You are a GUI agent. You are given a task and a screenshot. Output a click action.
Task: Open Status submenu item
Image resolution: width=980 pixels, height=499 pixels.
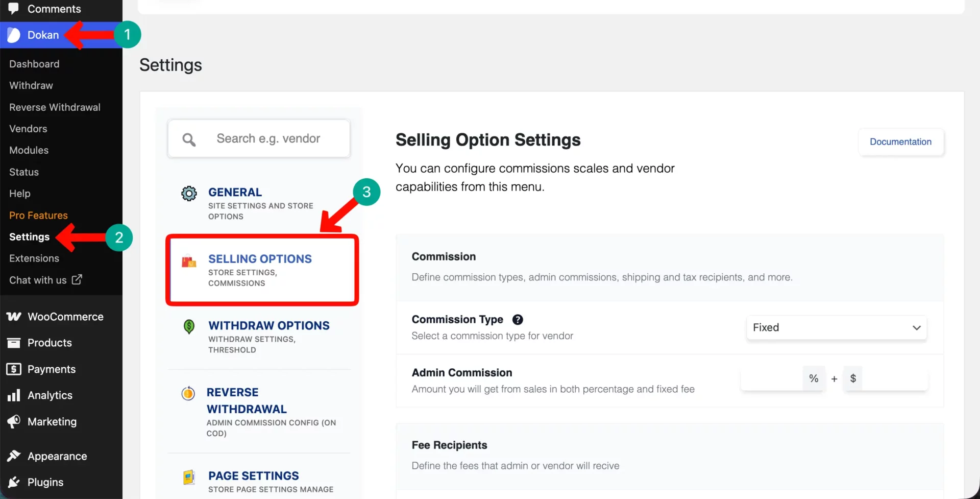tap(24, 172)
